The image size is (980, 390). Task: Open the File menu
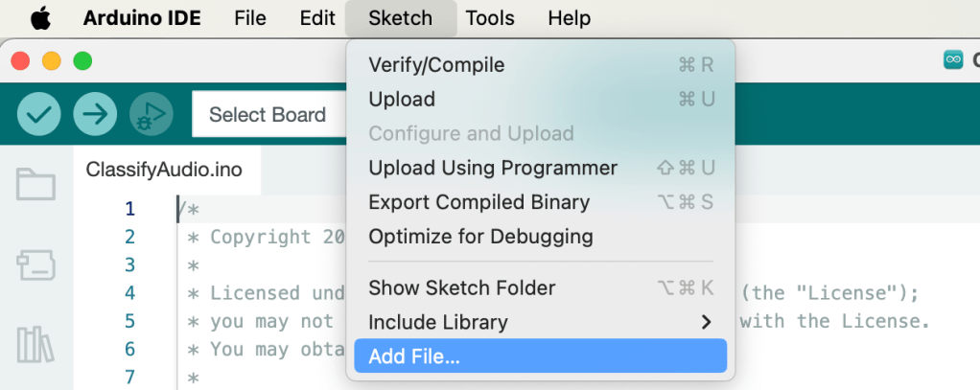[250, 18]
